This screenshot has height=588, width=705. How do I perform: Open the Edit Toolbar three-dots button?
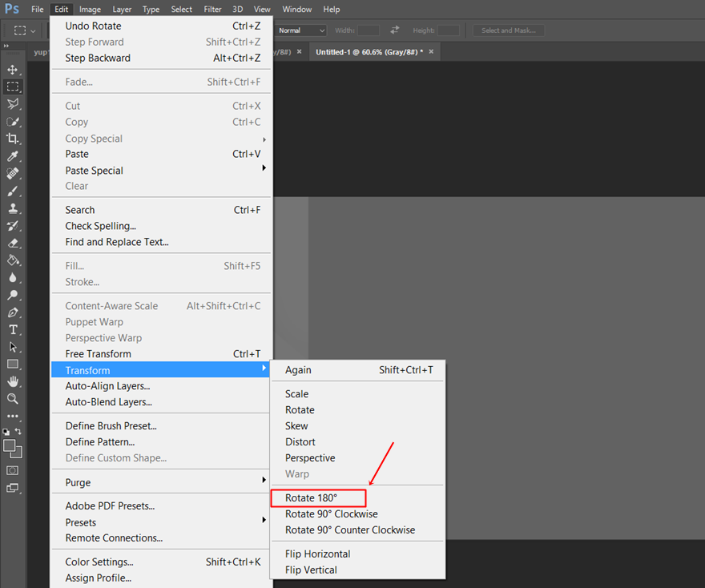tap(13, 416)
